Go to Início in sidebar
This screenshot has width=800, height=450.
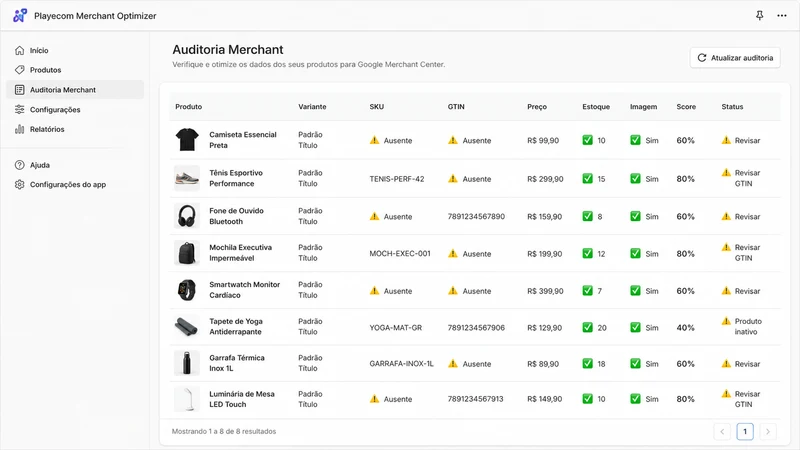[75, 50]
